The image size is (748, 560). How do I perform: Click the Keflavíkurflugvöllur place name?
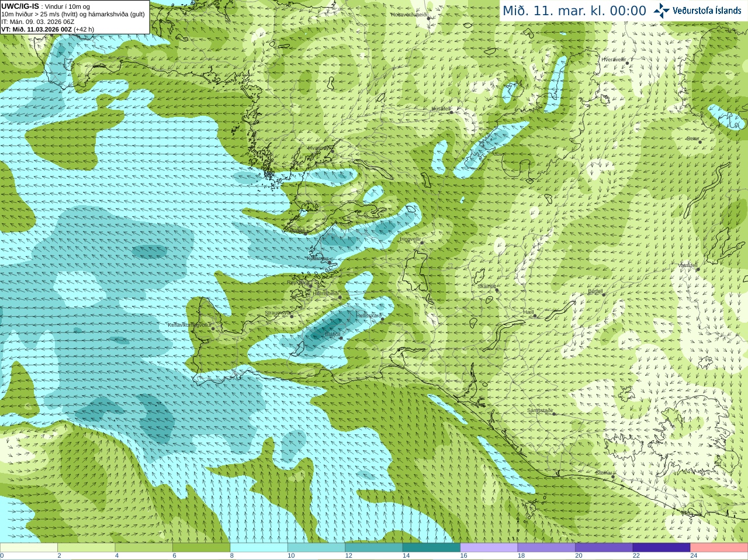tap(189, 325)
